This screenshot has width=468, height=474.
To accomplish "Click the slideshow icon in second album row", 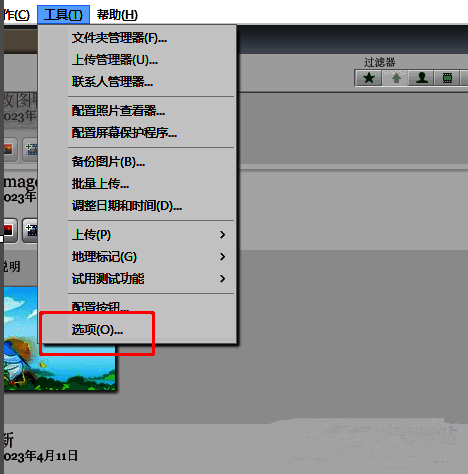I will [9, 230].
